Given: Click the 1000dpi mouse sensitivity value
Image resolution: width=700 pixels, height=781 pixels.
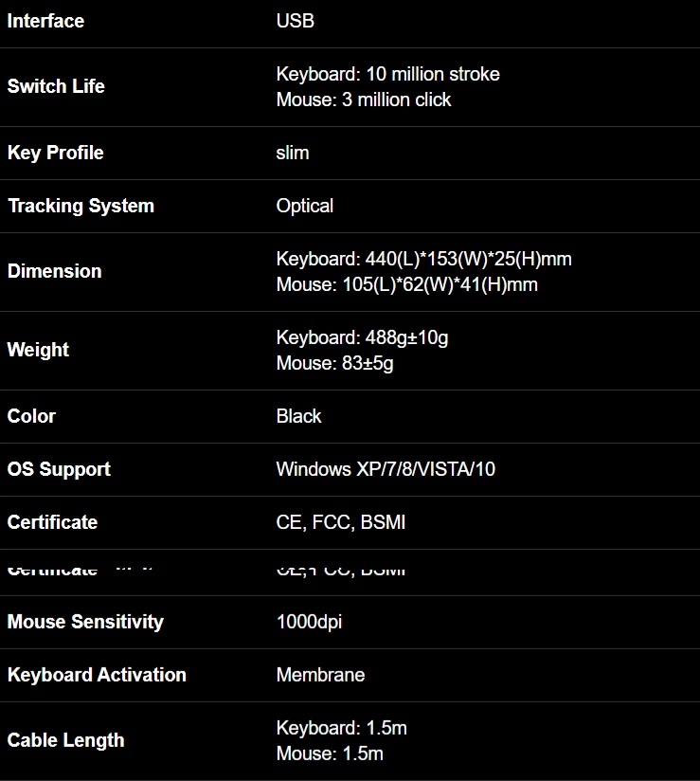Looking at the screenshot, I should point(309,622).
